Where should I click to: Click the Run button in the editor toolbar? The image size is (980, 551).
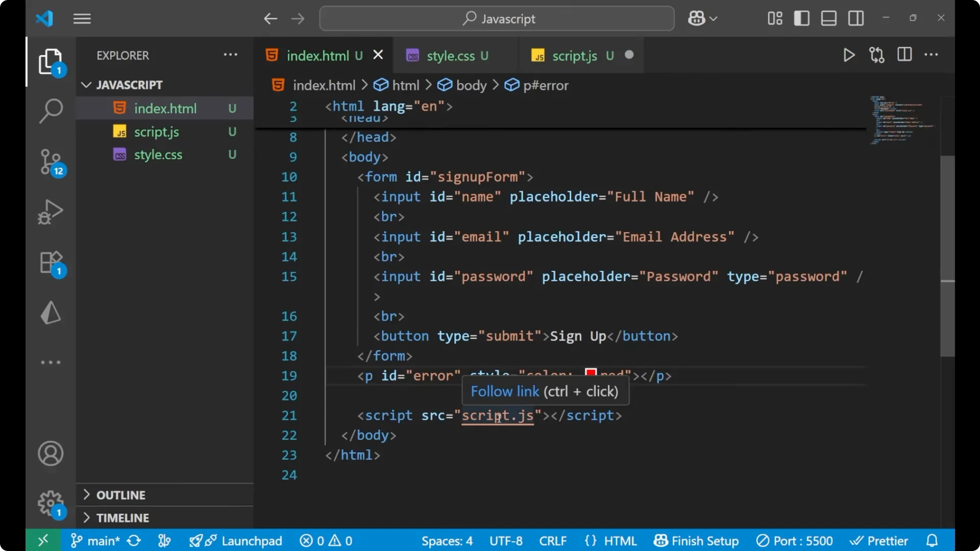click(849, 55)
